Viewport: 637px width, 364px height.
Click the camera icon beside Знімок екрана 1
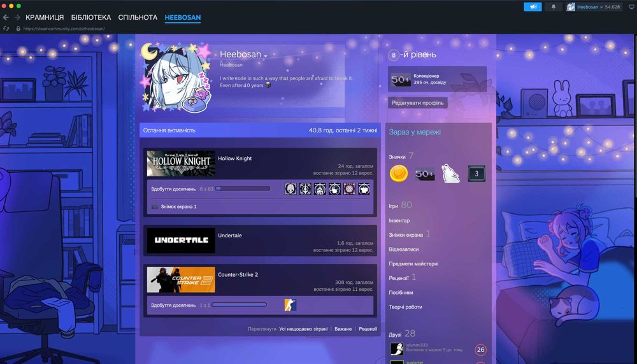point(154,207)
